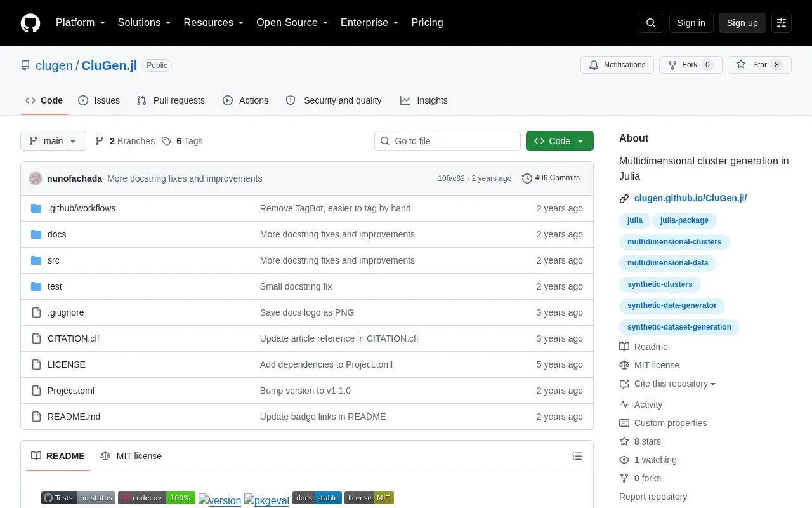Click the Sign in link
The image size is (812, 508).
point(691,23)
